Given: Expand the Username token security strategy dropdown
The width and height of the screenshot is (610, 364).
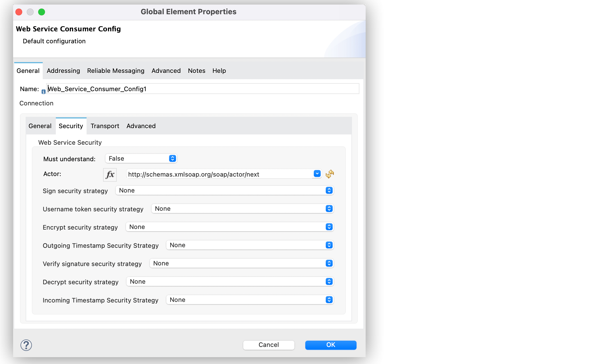Looking at the screenshot, I should coord(330,208).
